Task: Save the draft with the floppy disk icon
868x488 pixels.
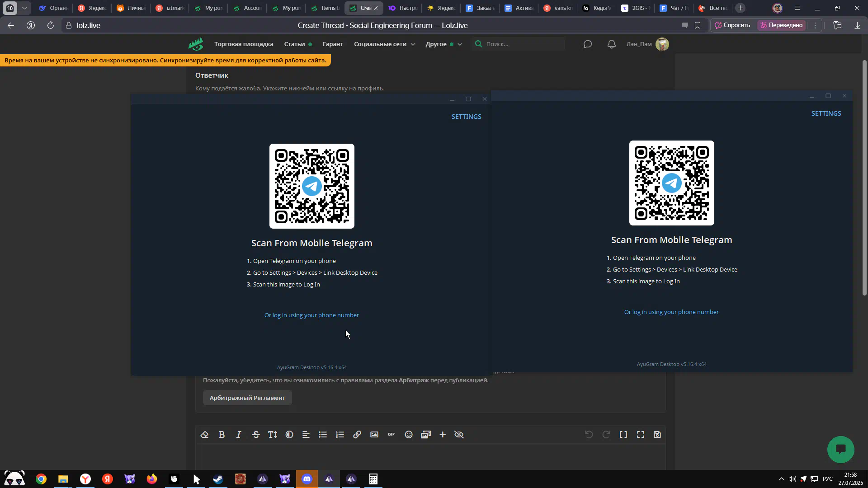Action: pos(657,435)
